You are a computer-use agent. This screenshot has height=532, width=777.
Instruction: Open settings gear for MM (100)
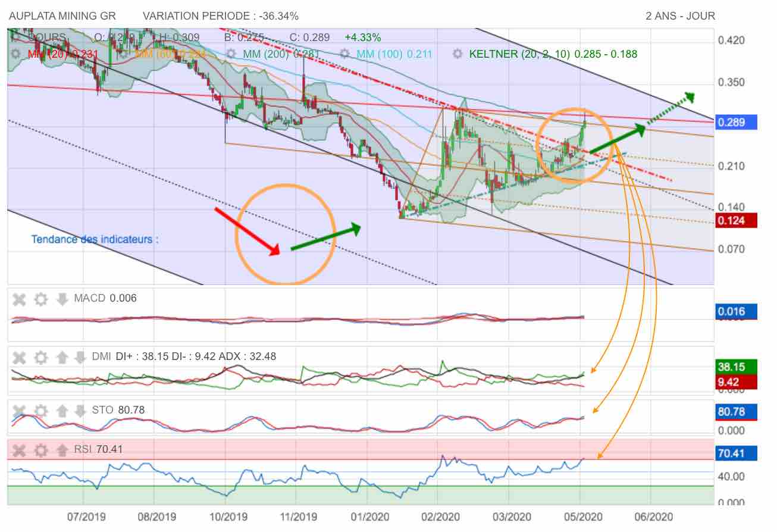pos(345,54)
